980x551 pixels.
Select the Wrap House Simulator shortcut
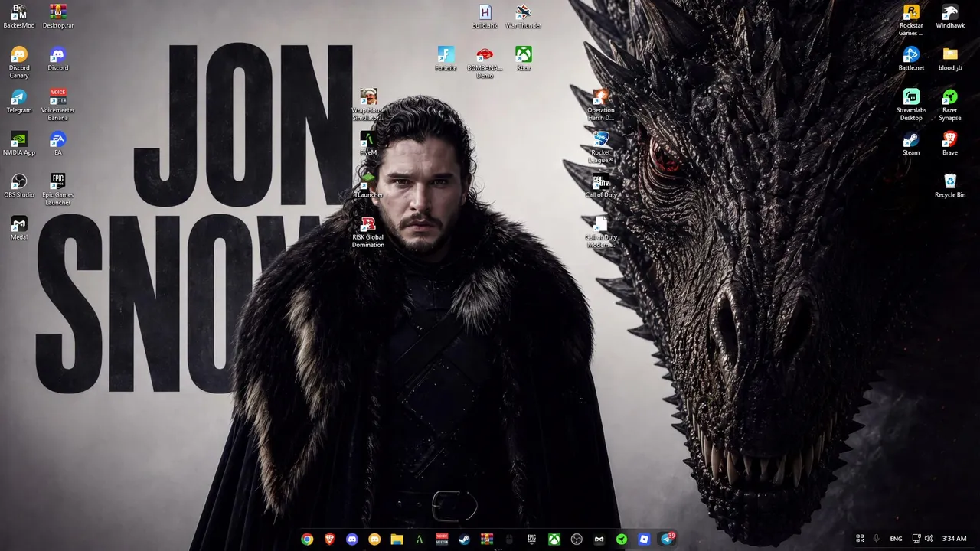click(x=368, y=105)
